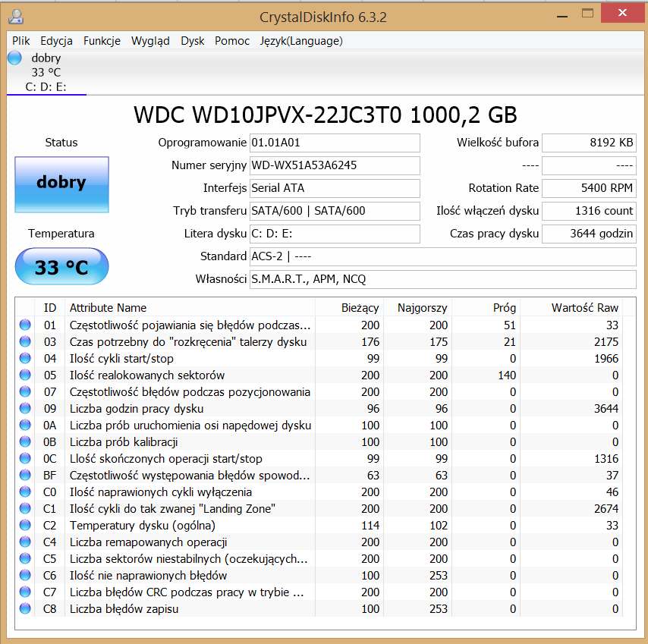Select row 'Ilość nie naprawionych błędów'
Viewport: 648px width, 644px height.
click(319, 576)
